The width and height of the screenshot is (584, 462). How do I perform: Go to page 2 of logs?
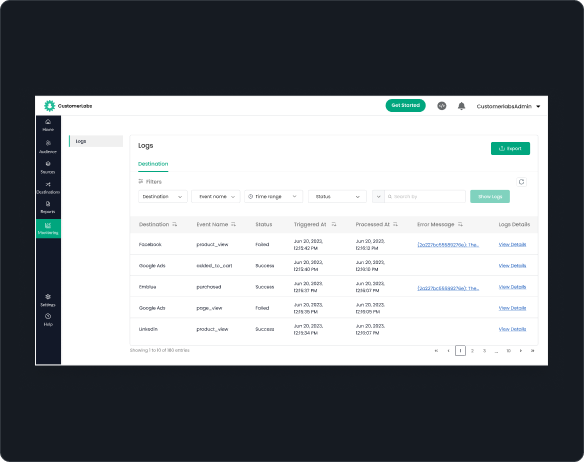(472, 351)
